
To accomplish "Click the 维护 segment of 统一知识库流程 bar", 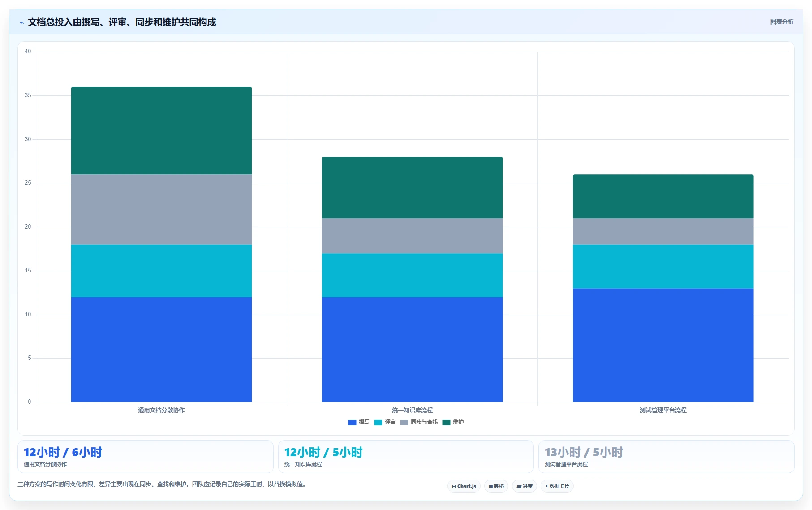I will [x=412, y=188].
